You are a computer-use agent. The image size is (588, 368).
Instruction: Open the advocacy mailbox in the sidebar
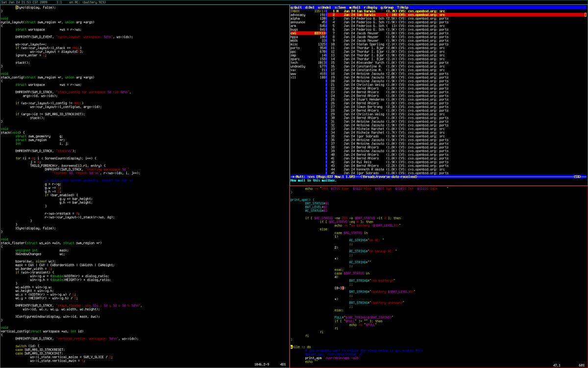pos(298,15)
